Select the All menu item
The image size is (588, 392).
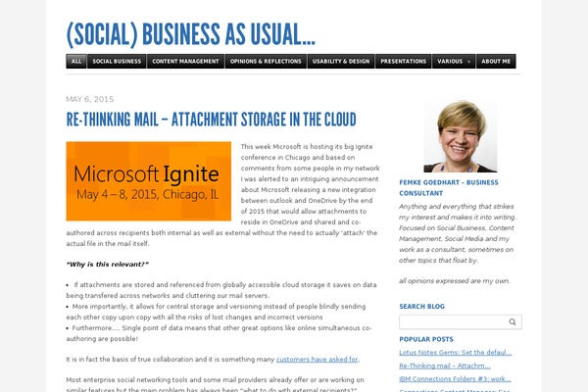point(76,61)
